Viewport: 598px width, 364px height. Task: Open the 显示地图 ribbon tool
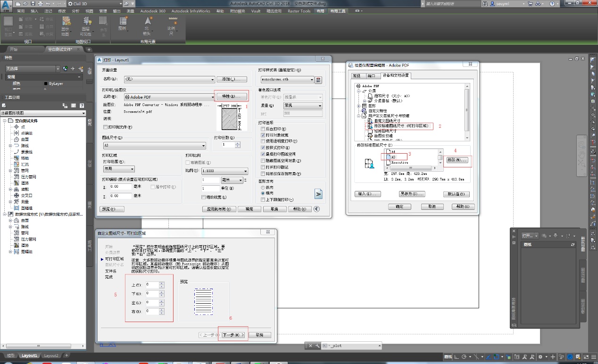(x=66, y=26)
